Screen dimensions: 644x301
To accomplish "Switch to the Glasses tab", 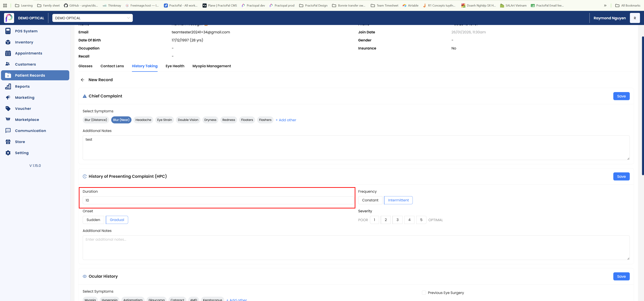I will pyautogui.click(x=86, y=66).
